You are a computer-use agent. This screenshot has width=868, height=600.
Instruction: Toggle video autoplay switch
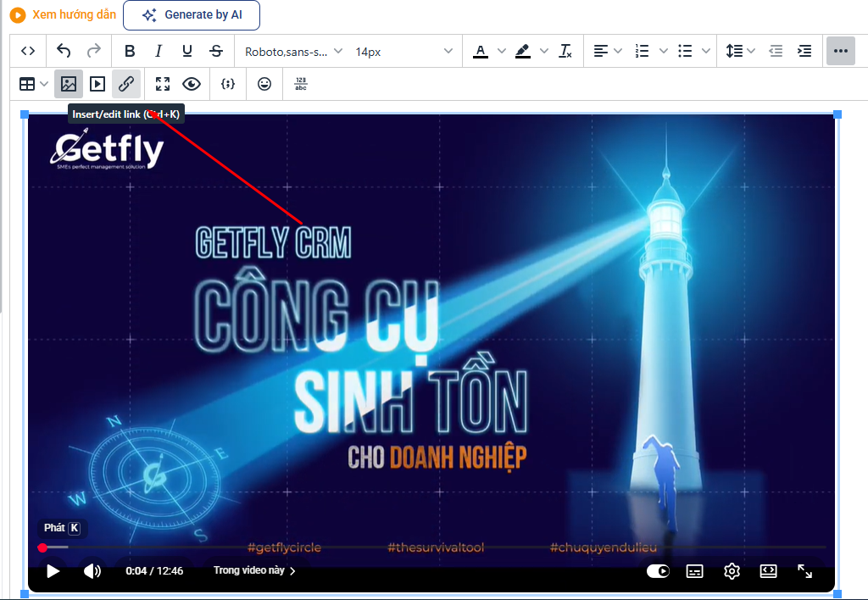tap(658, 570)
